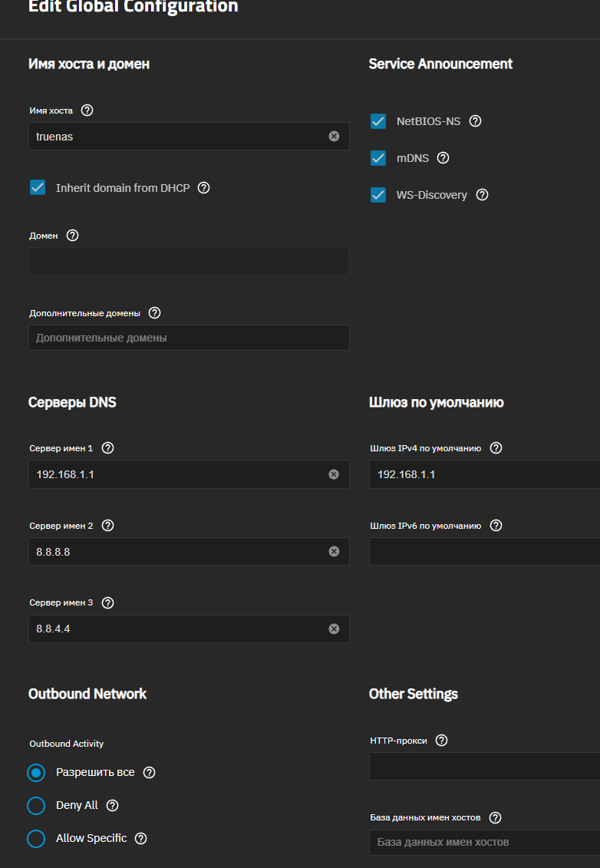Clear Сервер имен 1 value
600x868 pixels.
pos(334,474)
